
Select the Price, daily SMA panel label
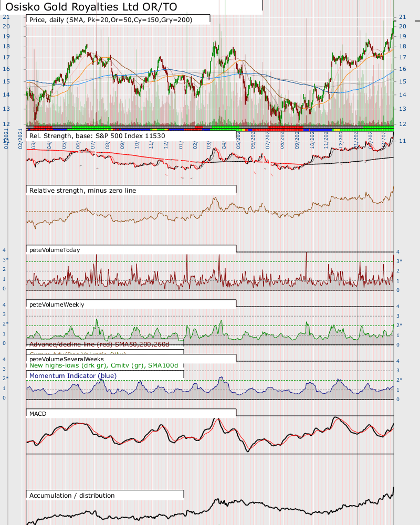[x=111, y=20]
